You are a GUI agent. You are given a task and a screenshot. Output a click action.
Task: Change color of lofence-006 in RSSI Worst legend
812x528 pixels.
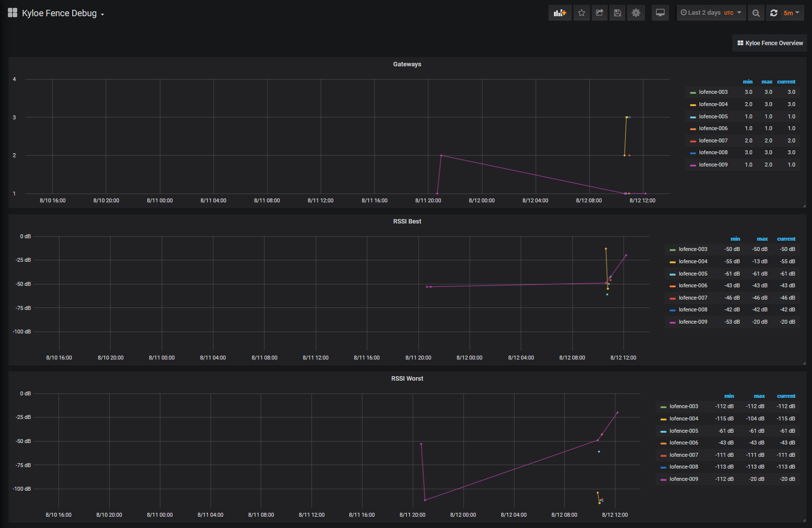(664, 443)
